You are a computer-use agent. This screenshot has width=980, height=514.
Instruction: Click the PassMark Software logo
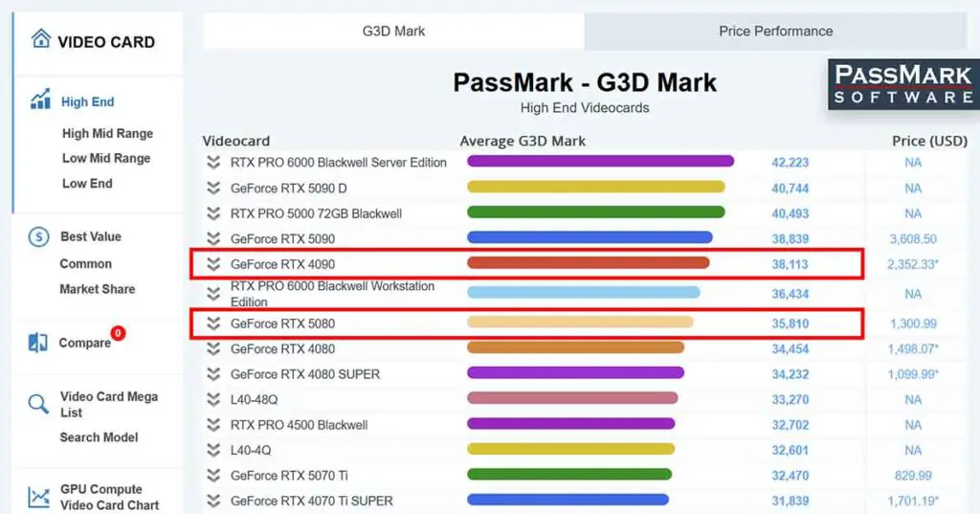point(902,84)
